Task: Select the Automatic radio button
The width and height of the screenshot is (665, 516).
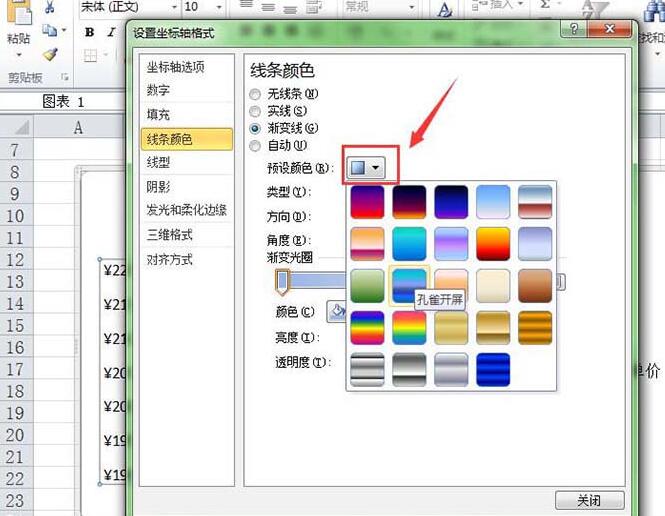Action: (x=255, y=146)
